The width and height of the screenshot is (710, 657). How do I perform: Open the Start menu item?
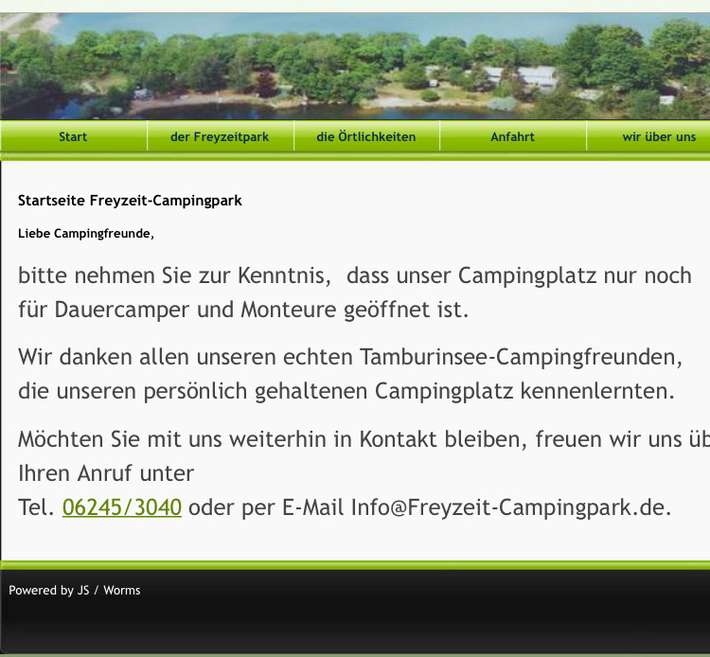pyautogui.click(x=73, y=137)
